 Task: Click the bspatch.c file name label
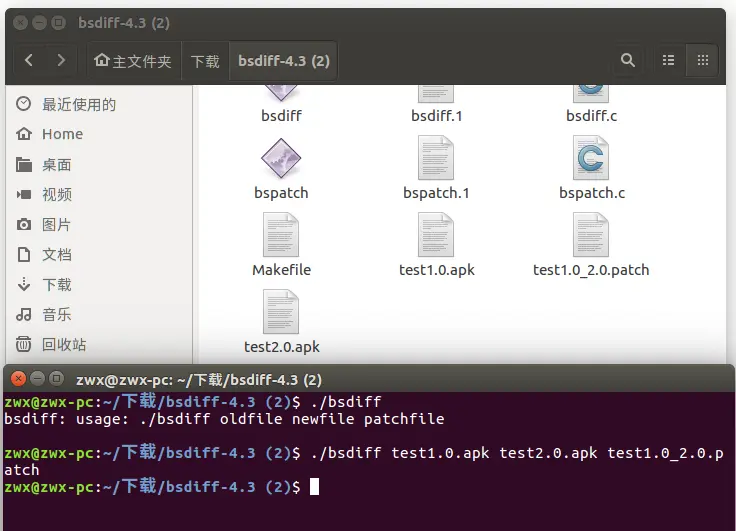coord(592,193)
